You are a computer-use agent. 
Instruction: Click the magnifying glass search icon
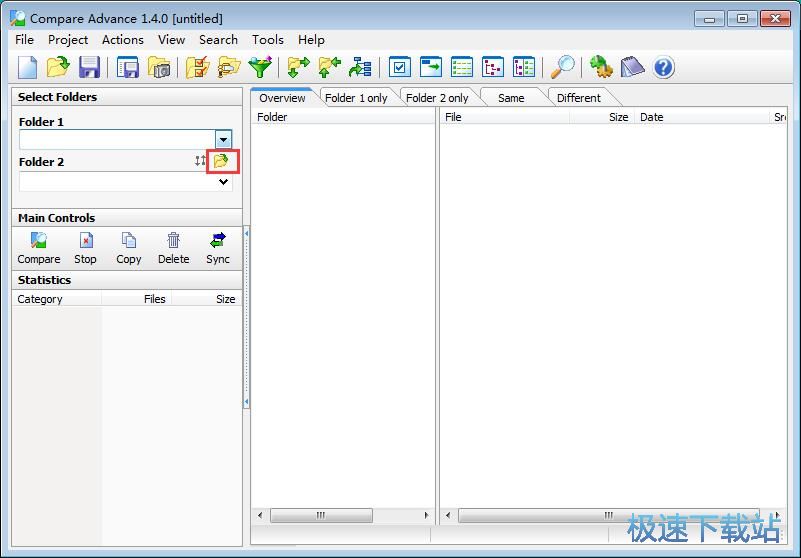tap(564, 67)
